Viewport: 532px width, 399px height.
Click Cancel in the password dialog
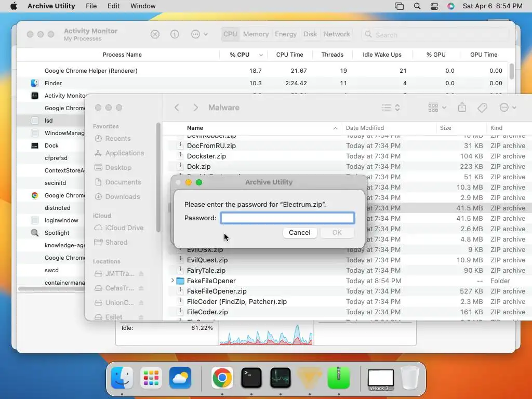click(299, 232)
